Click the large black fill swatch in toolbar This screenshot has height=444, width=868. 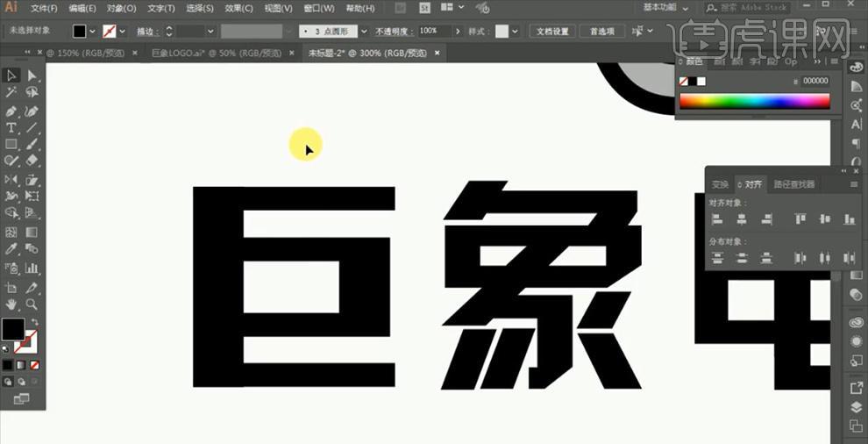13,329
